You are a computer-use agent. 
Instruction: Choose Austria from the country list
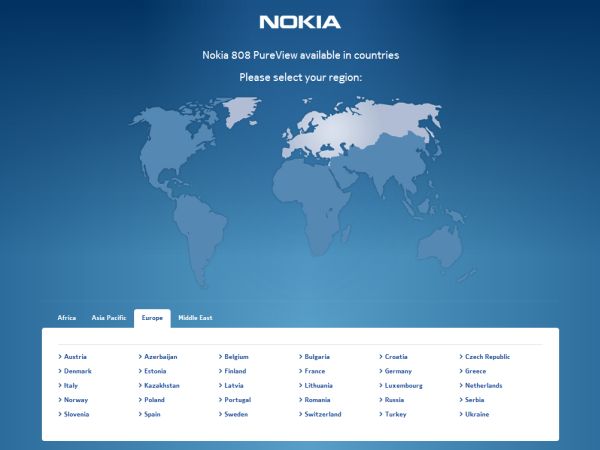(x=75, y=356)
